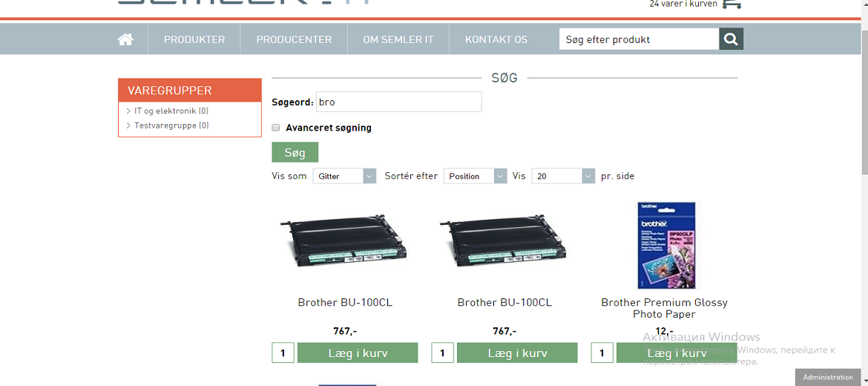Click the search magnifier icon button
The width and height of the screenshot is (868, 386).
[x=731, y=39]
